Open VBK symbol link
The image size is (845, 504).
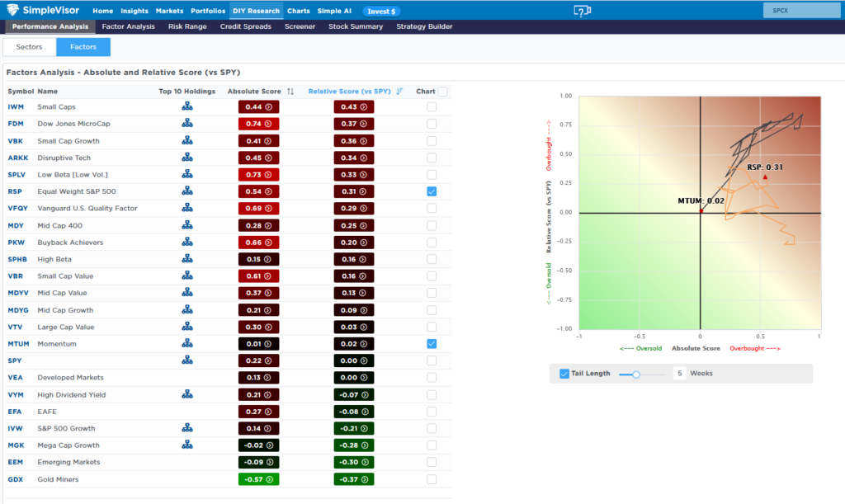[15, 140]
